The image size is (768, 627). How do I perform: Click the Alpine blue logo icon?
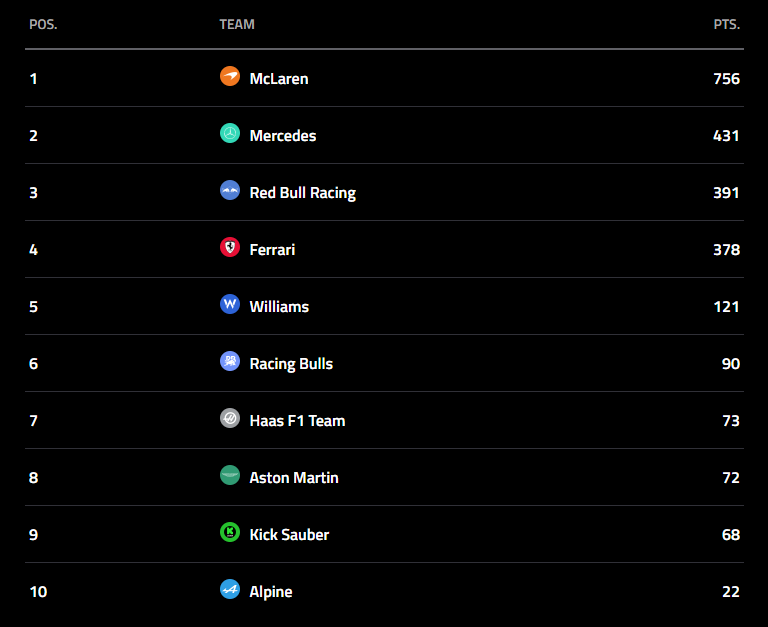tap(230, 590)
